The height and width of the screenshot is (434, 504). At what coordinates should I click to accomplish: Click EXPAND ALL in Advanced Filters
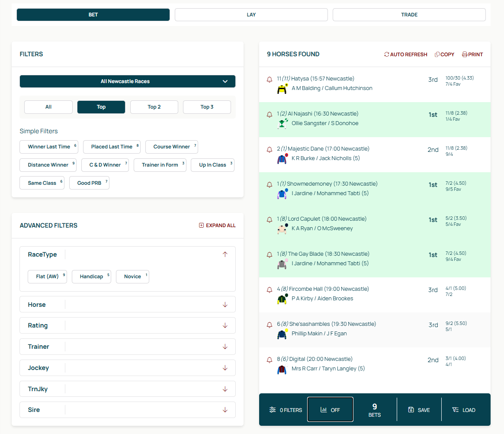click(x=217, y=225)
